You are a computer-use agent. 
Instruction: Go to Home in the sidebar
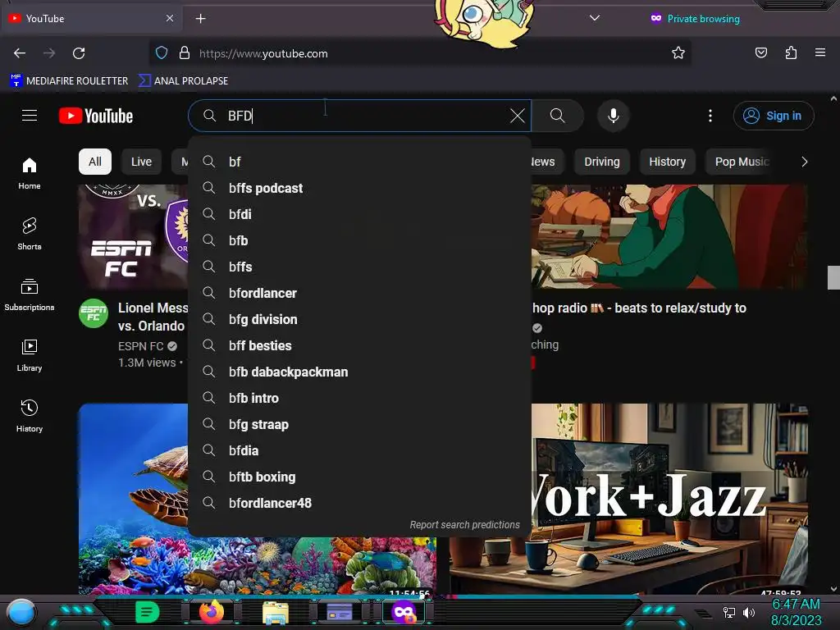(x=30, y=174)
